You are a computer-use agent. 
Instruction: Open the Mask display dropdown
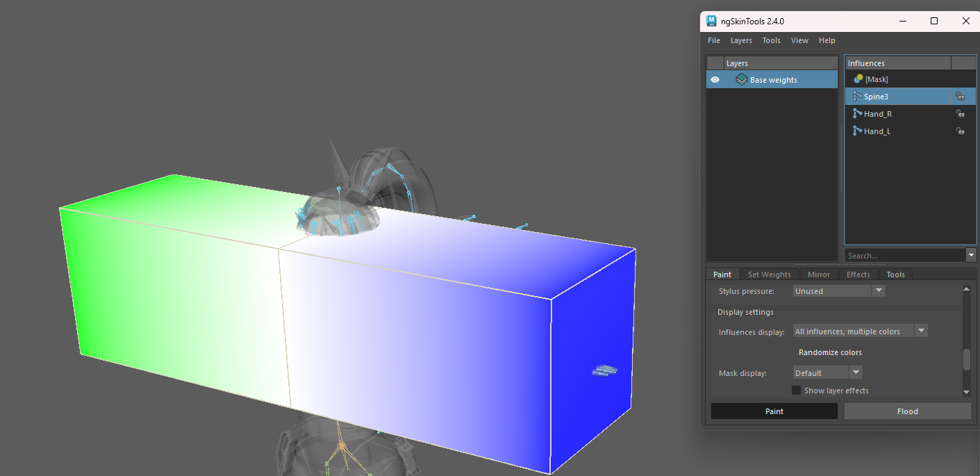point(827,373)
